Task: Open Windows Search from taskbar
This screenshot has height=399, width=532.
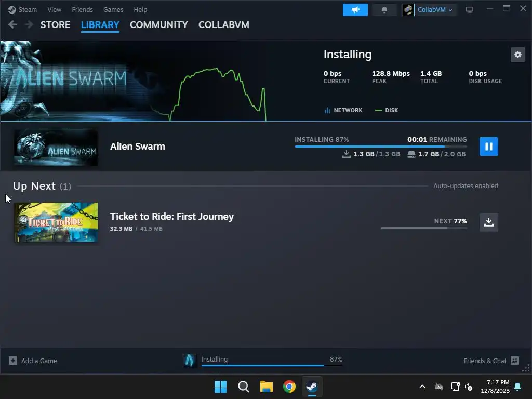Action: click(x=243, y=387)
